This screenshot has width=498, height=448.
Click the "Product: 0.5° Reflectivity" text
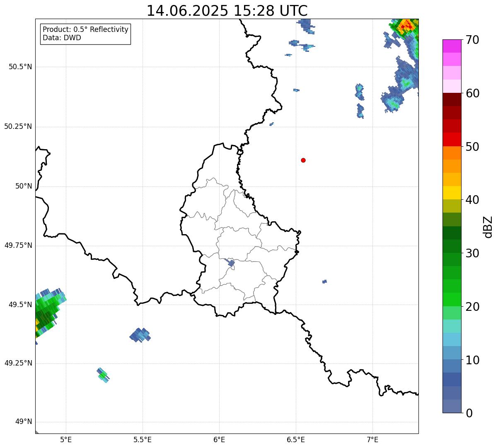point(85,30)
